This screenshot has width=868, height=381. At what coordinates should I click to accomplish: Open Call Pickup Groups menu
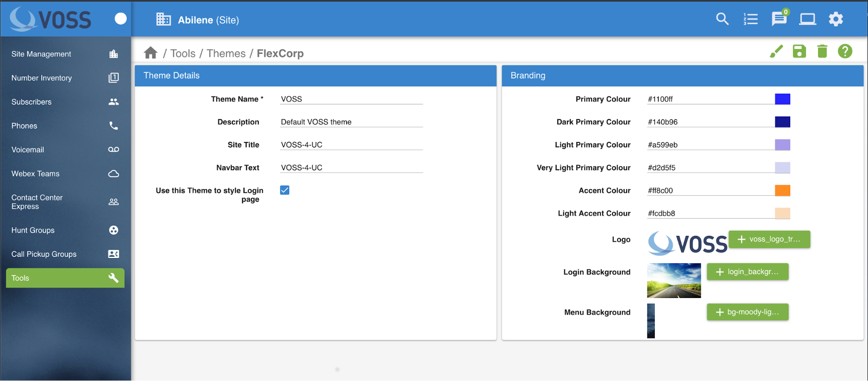click(65, 254)
